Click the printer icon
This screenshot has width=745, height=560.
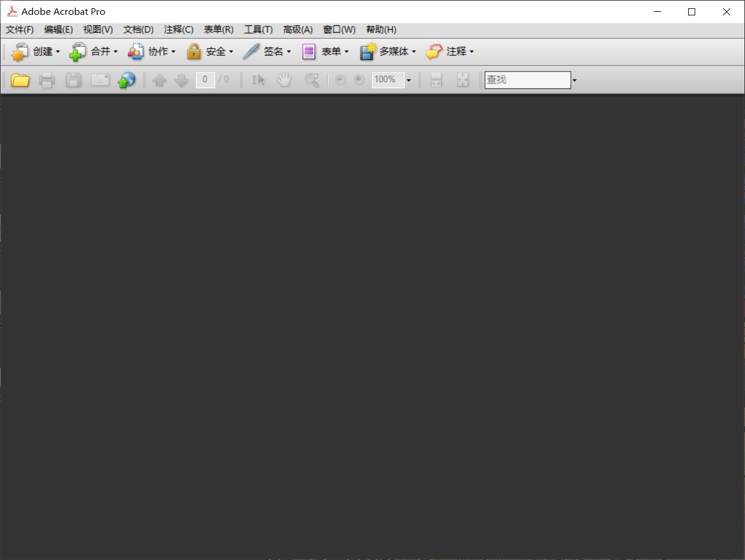click(47, 80)
